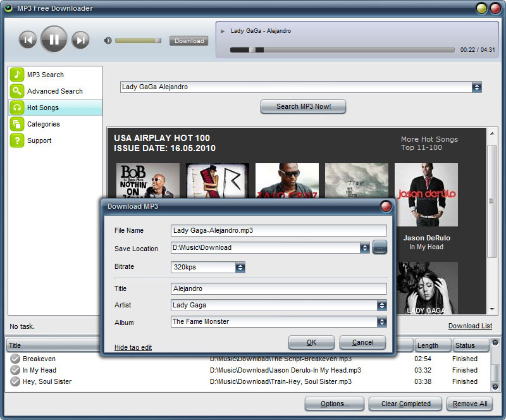This screenshot has height=420, width=506.
Task: Open the Artist dropdown
Action: tap(382, 305)
